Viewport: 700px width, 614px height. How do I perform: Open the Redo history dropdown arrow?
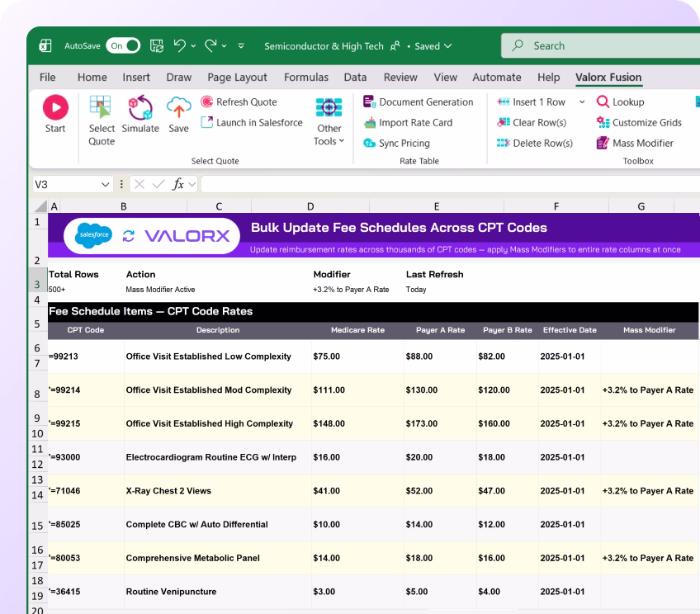coord(224,46)
